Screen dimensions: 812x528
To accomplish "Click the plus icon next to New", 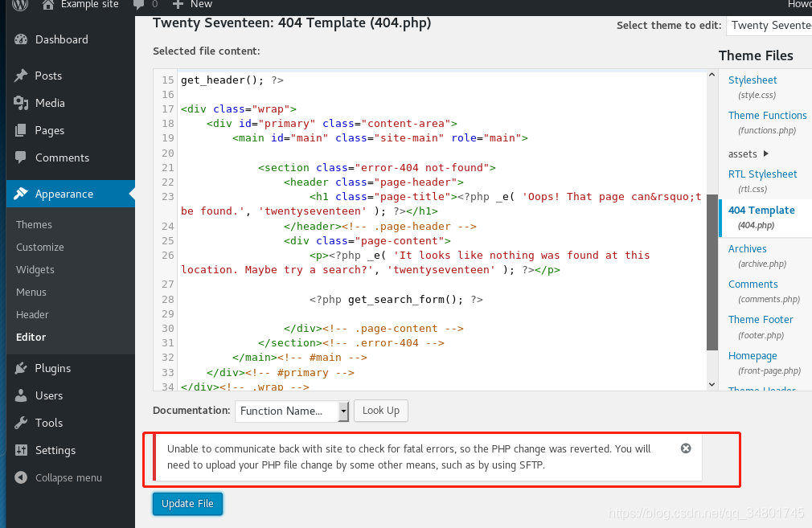I will tap(178, 5).
